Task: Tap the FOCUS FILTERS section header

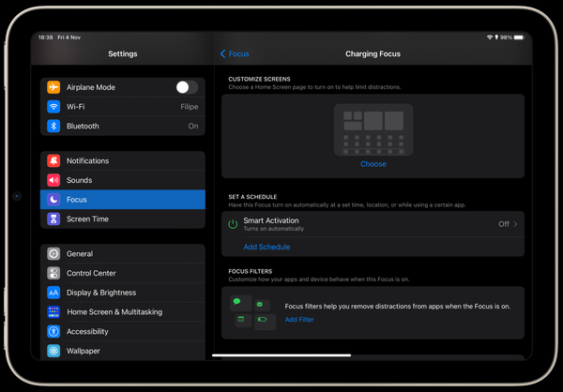Action: (251, 271)
